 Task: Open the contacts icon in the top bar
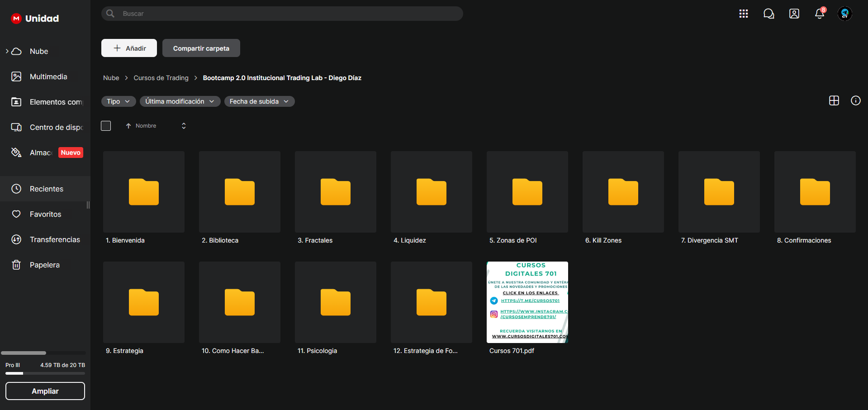tap(794, 14)
